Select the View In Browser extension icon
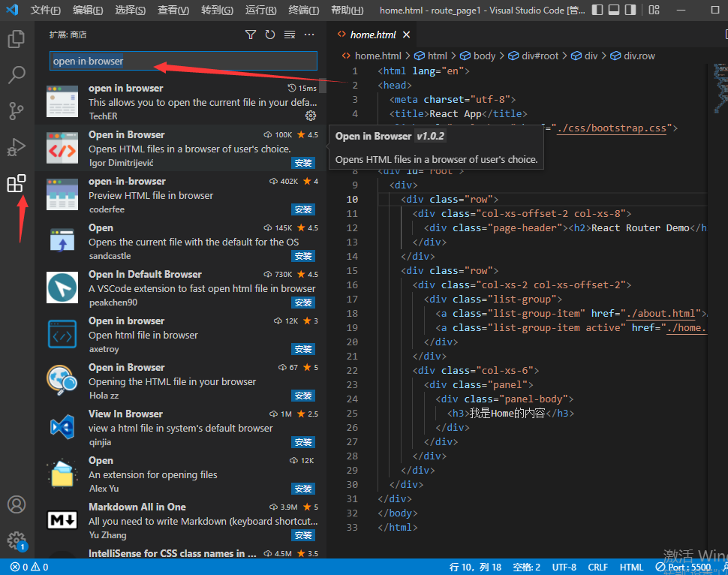 [62, 427]
